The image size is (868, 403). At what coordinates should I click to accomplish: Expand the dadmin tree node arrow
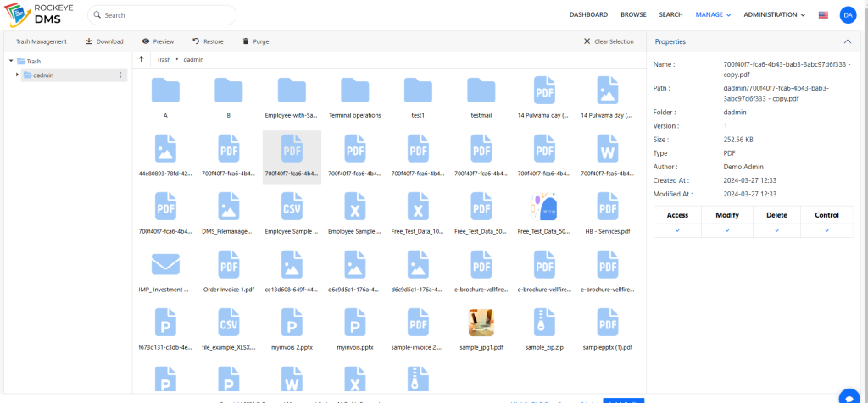tap(17, 75)
